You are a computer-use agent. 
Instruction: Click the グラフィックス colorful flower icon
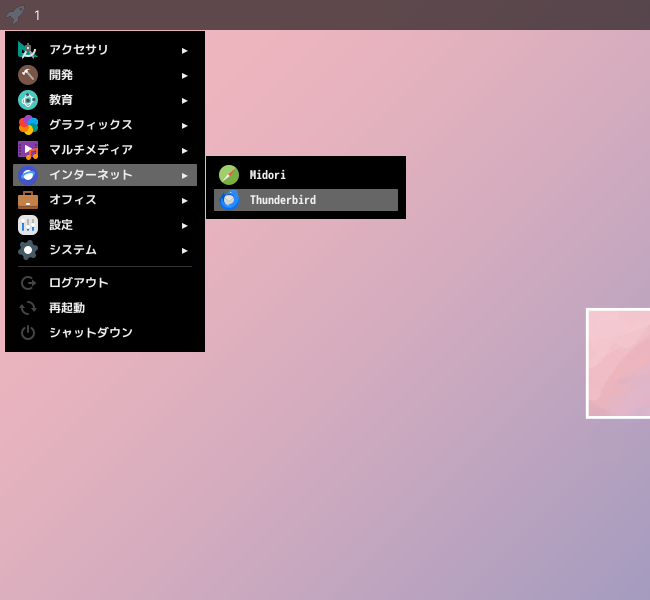tap(28, 125)
